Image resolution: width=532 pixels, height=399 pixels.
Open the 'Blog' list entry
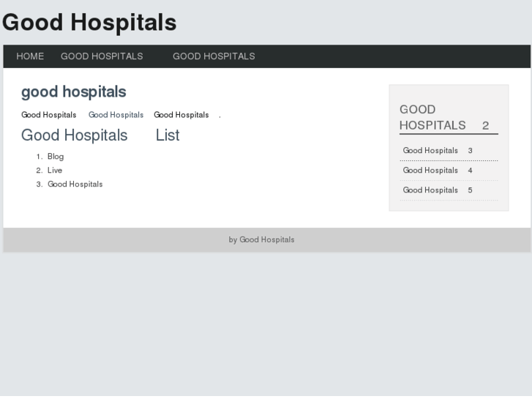(56, 157)
